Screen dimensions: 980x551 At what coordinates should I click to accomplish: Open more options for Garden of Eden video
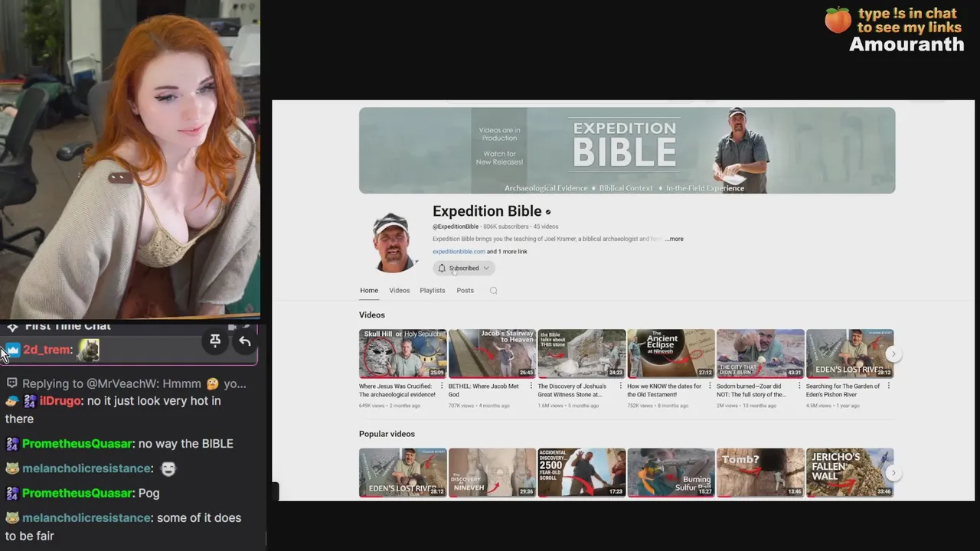point(889,386)
